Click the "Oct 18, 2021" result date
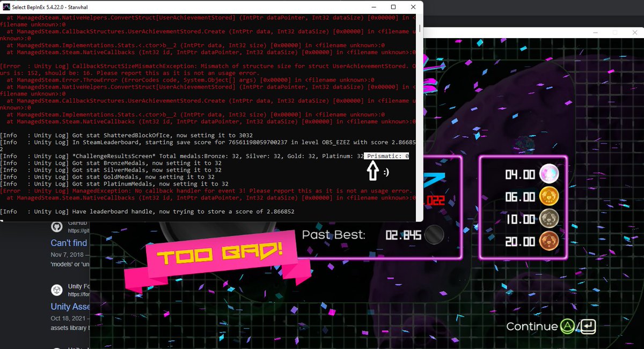The width and height of the screenshot is (644, 349). 68,318
